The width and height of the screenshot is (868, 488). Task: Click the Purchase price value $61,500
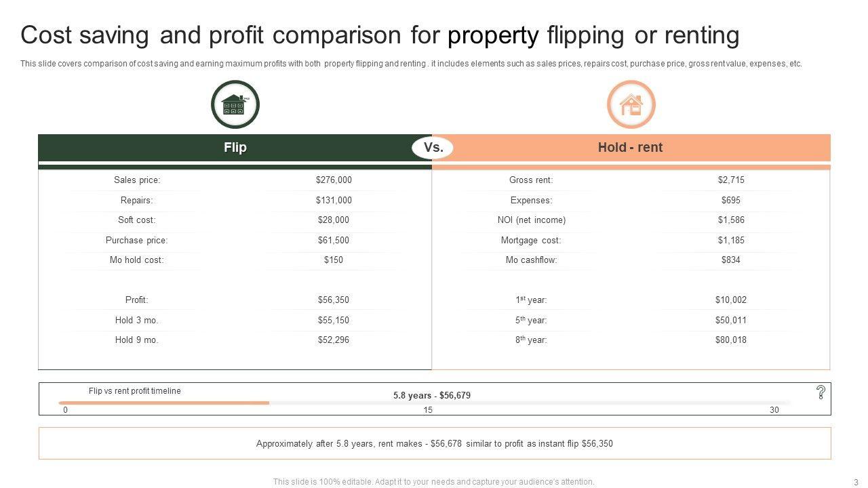(x=334, y=240)
